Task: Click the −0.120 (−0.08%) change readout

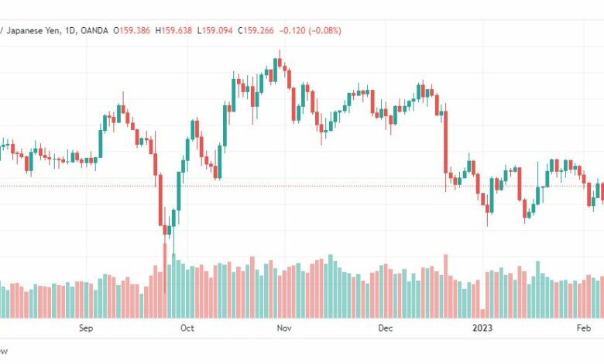Action: point(310,30)
